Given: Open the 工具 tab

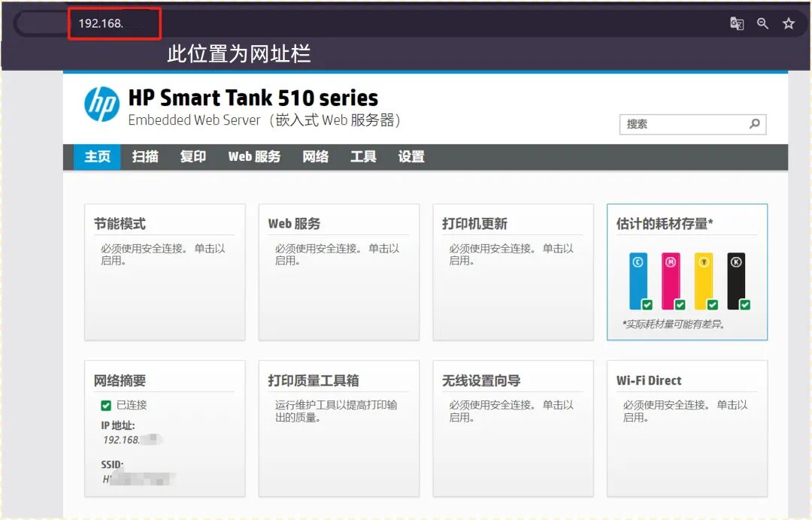Looking at the screenshot, I should (363, 157).
